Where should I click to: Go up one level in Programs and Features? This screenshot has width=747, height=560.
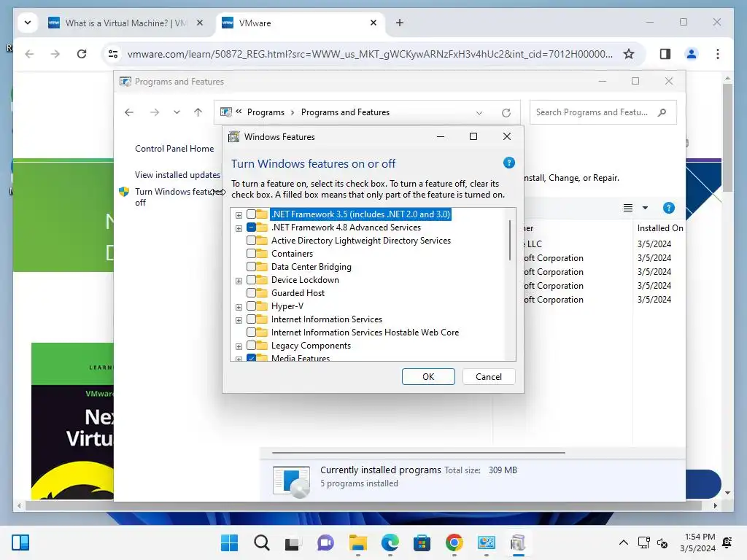click(x=198, y=112)
